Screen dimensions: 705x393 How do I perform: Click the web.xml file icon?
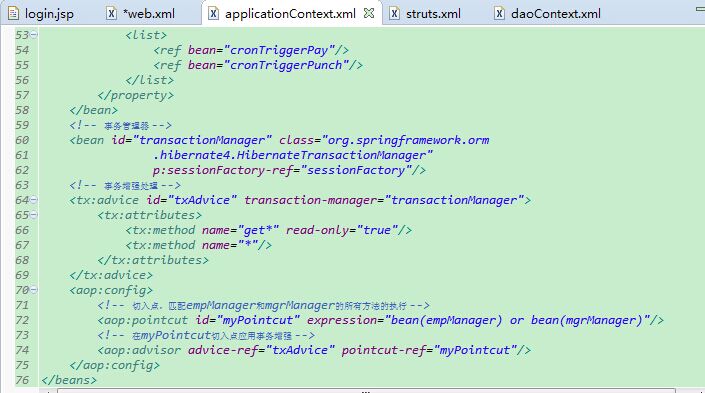pyautogui.click(x=112, y=13)
